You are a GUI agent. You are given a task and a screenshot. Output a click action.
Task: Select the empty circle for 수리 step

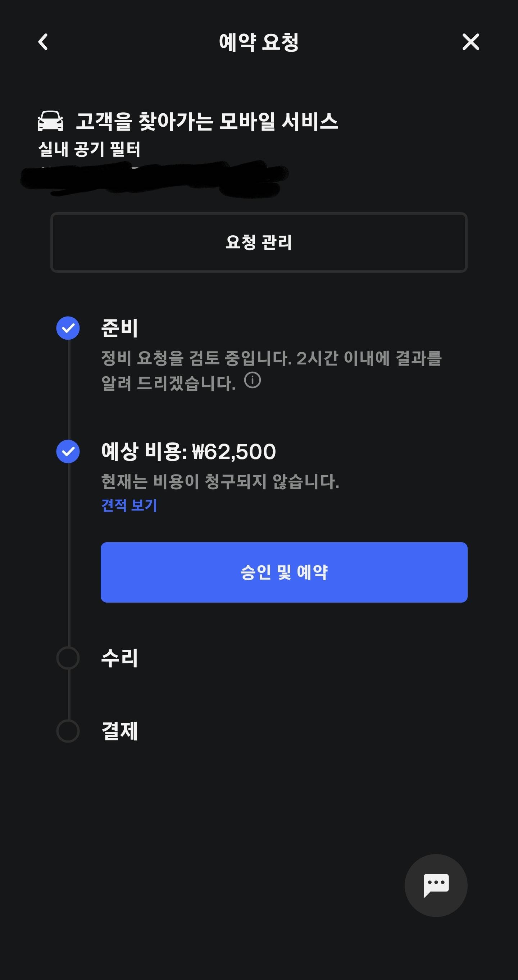68,658
